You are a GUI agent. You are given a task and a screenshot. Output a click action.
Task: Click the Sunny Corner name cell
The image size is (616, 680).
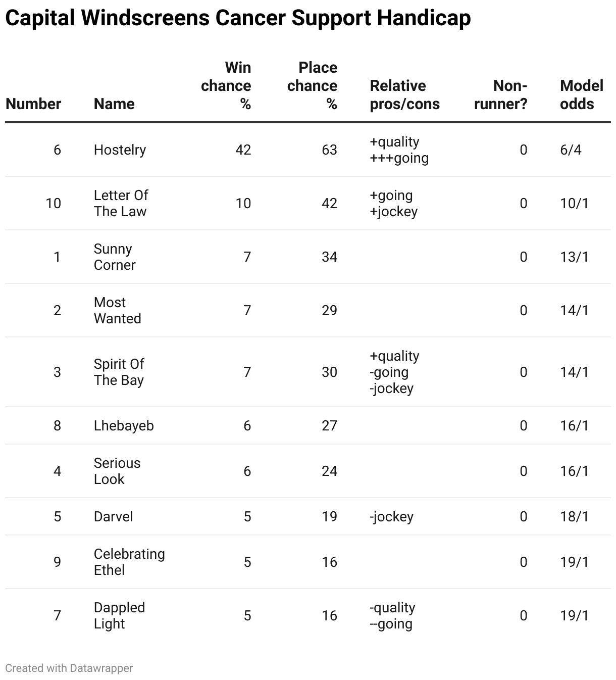[x=115, y=257]
